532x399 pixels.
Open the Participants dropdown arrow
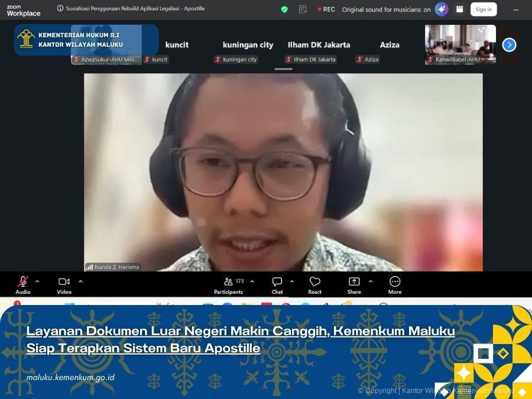252,281
